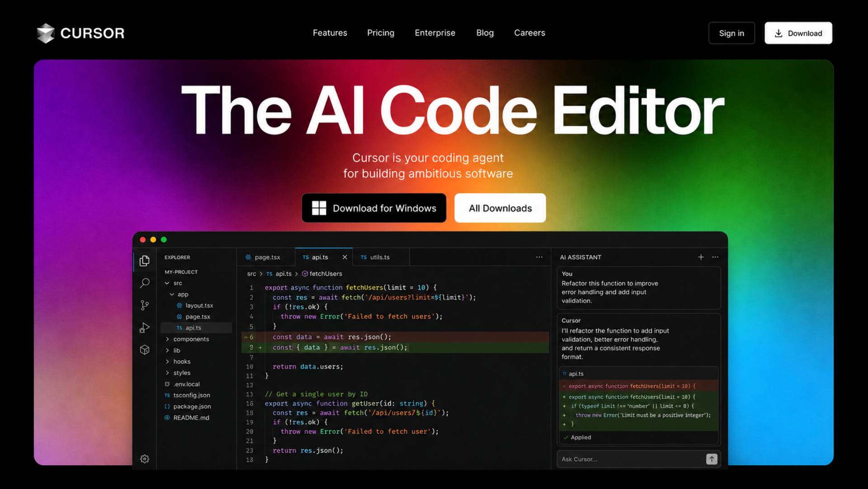Open the AI Assistant more options ellipsis

click(x=715, y=257)
